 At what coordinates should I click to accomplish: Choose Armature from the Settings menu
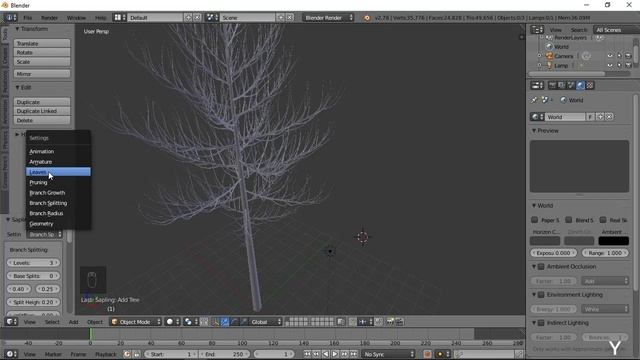(58, 162)
